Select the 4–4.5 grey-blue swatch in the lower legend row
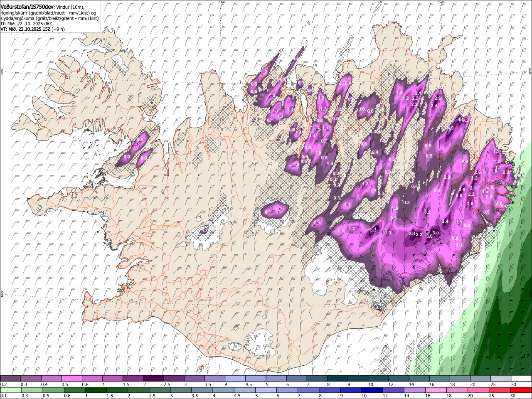Viewport: 532px width, 399px height. [x=223, y=390]
